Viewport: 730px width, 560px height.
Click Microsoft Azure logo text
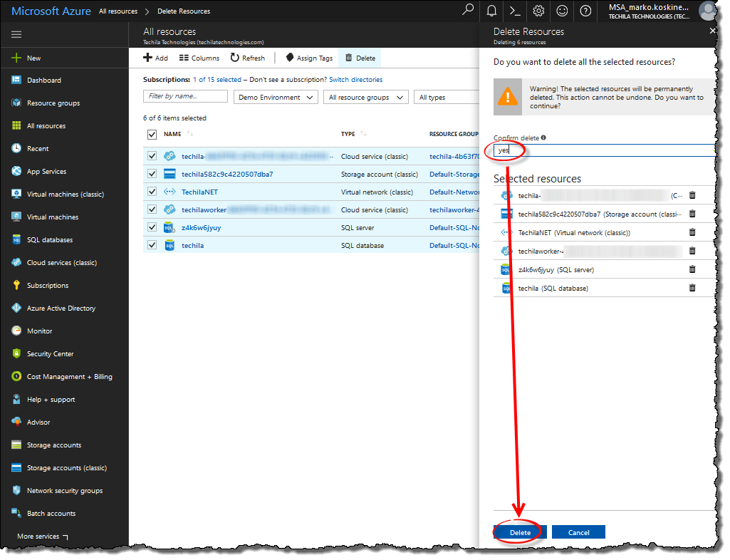coord(51,11)
